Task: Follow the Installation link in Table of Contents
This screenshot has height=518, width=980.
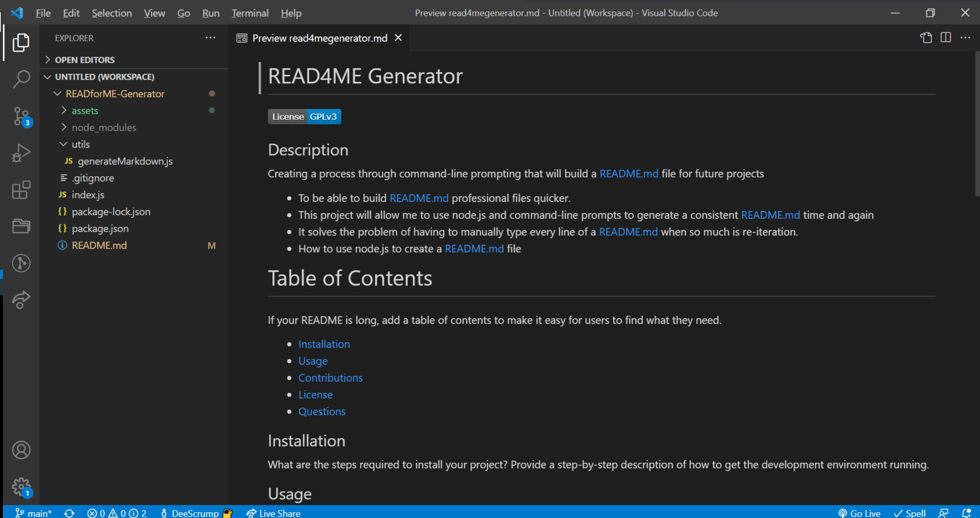Action: (324, 344)
